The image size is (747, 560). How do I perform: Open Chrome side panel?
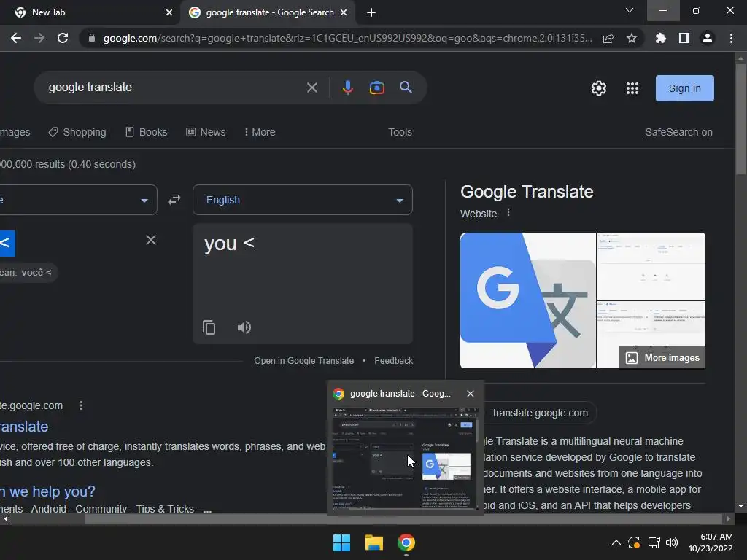[x=684, y=38]
